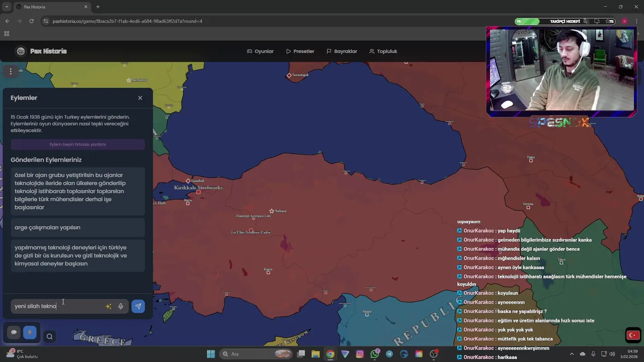The height and width of the screenshot is (362, 644).
Task: Open a new browser tab
Action: [x=98, y=7]
